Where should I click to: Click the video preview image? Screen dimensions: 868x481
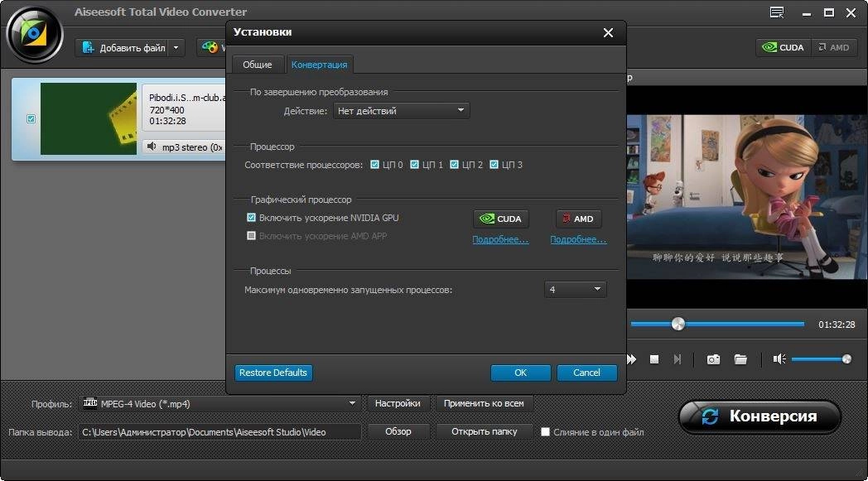pos(747,196)
